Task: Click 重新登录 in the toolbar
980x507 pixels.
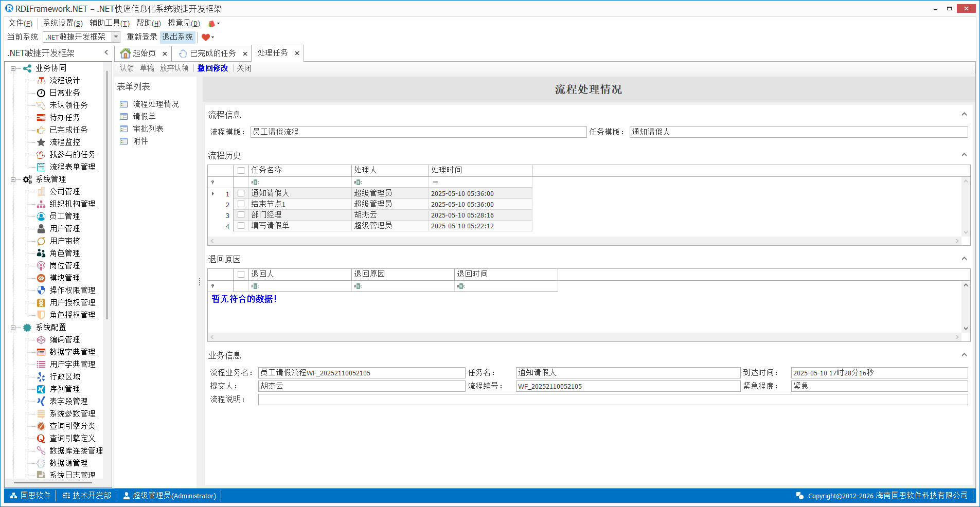Action: [x=142, y=37]
